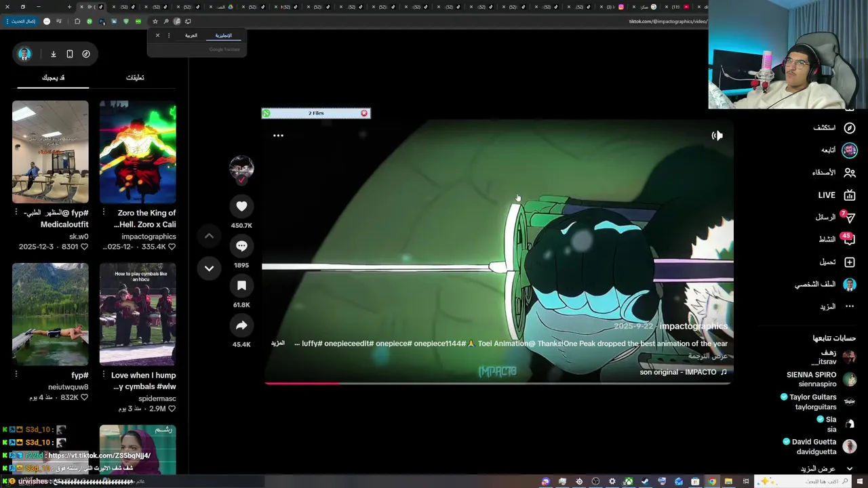Click the mobile phone icon in the pill
Screen dimensions: 868x488
[x=69, y=54]
